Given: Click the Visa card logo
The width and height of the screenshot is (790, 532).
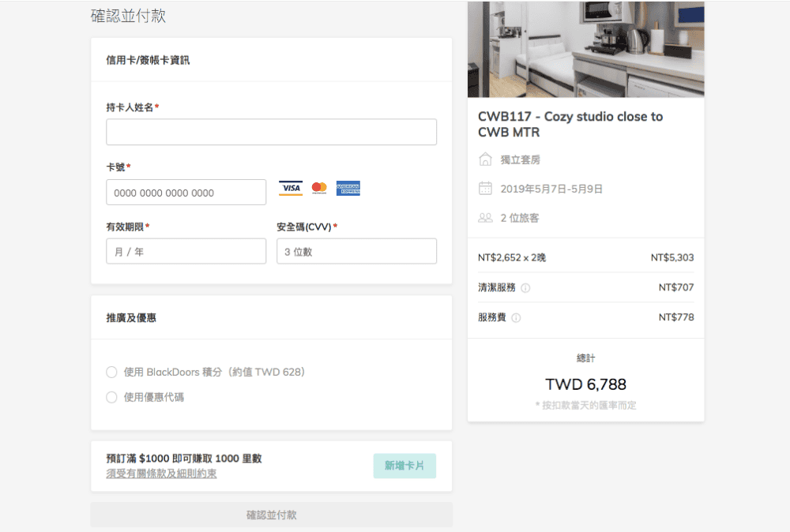Looking at the screenshot, I should [x=291, y=188].
